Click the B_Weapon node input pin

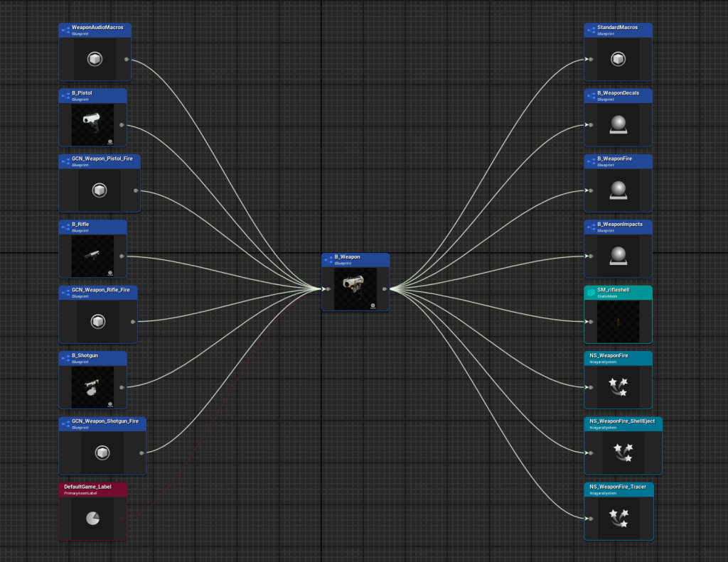[328, 289]
